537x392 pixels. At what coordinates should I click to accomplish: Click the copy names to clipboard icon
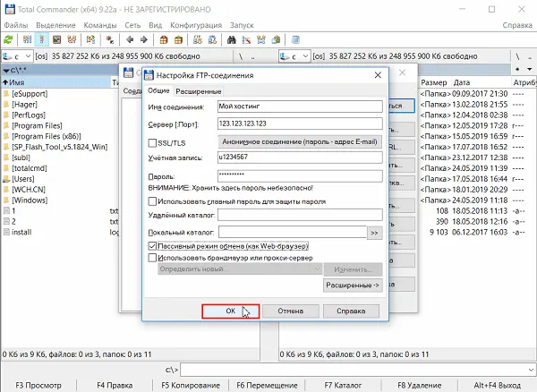pyautogui.click(x=276, y=39)
